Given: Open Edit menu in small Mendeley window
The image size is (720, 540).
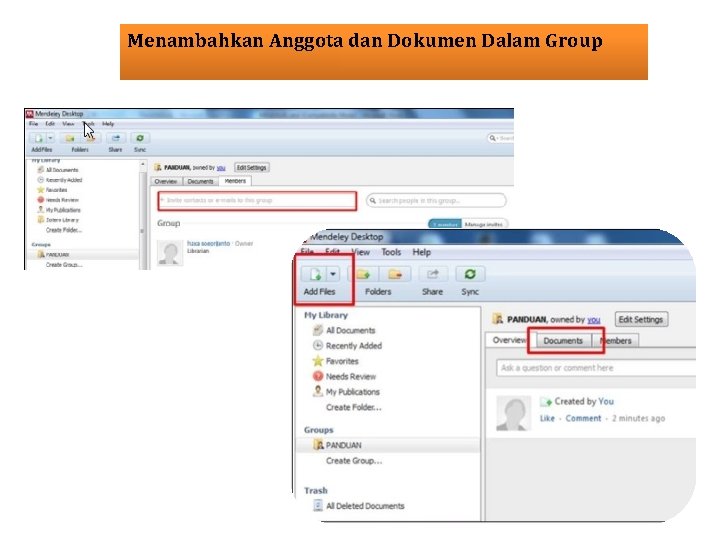Looking at the screenshot, I should pos(50,124).
